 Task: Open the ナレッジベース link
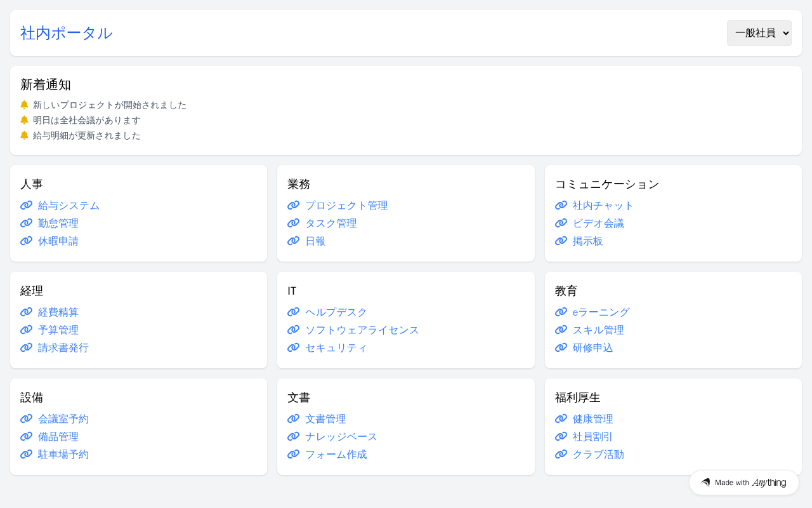point(341,437)
